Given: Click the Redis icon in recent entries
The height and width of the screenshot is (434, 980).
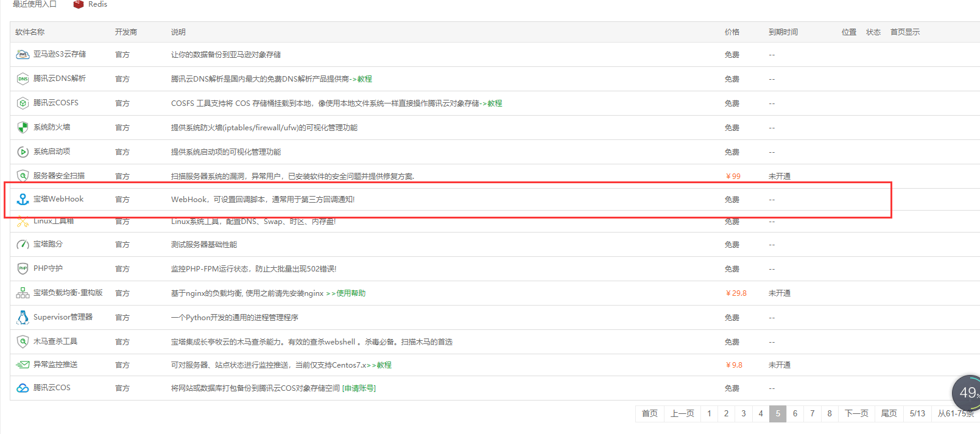Looking at the screenshot, I should point(78,4).
